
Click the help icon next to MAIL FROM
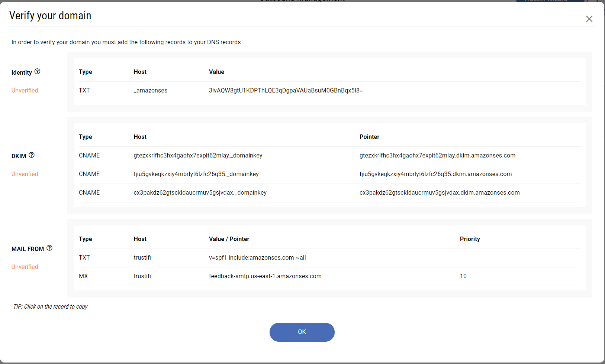tap(49, 248)
